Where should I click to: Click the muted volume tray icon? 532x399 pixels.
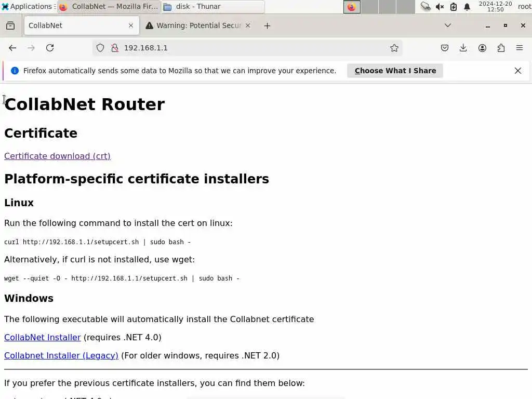440,6
